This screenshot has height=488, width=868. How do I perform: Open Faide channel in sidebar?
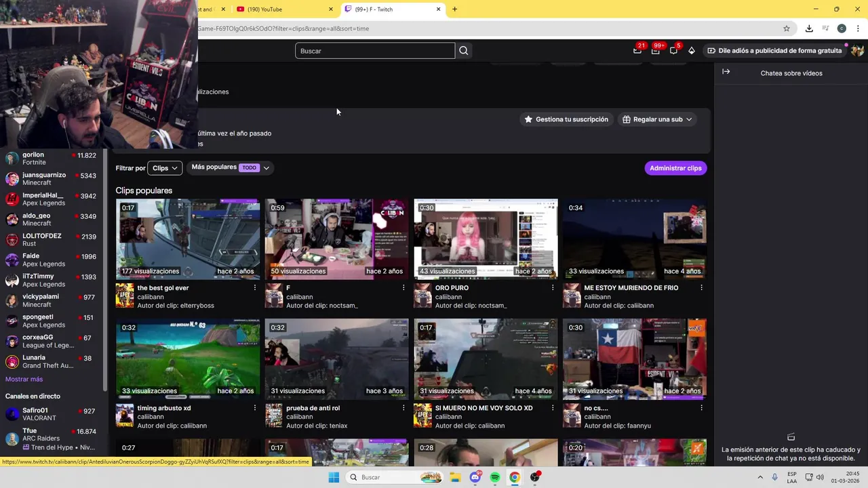(x=51, y=260)
